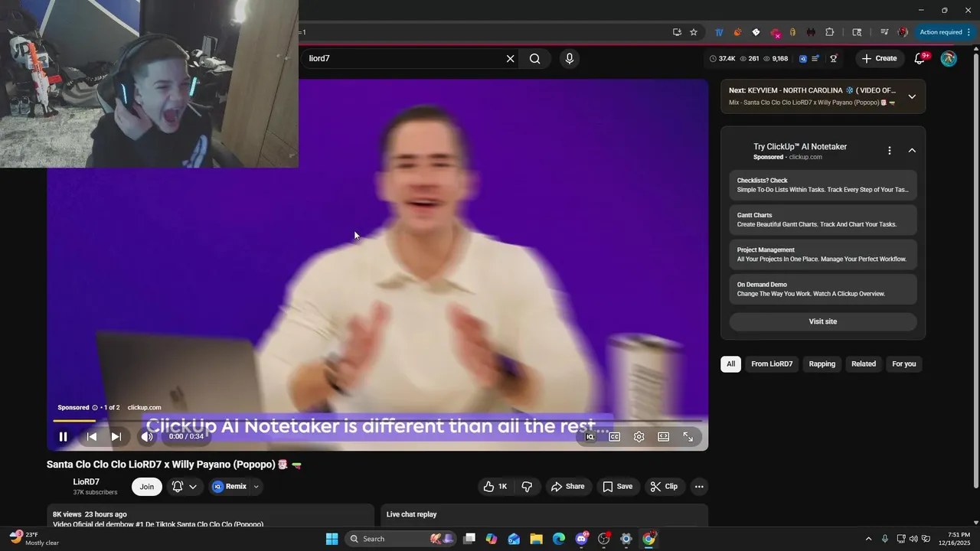Image resolution: width=980 pixels, height=551 pixels.
Task: Open File Explorer from the taskbar
Action: click(536, 539)
